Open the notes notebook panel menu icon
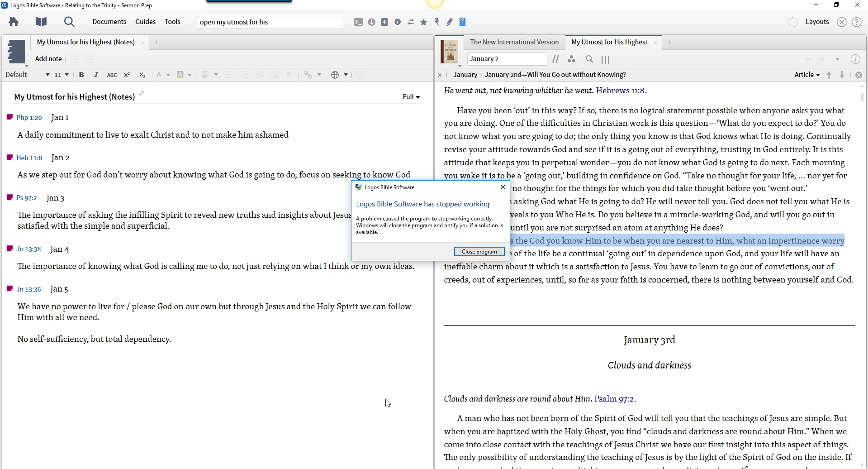Screen dimensions: 868x469 tap(16, 52)
